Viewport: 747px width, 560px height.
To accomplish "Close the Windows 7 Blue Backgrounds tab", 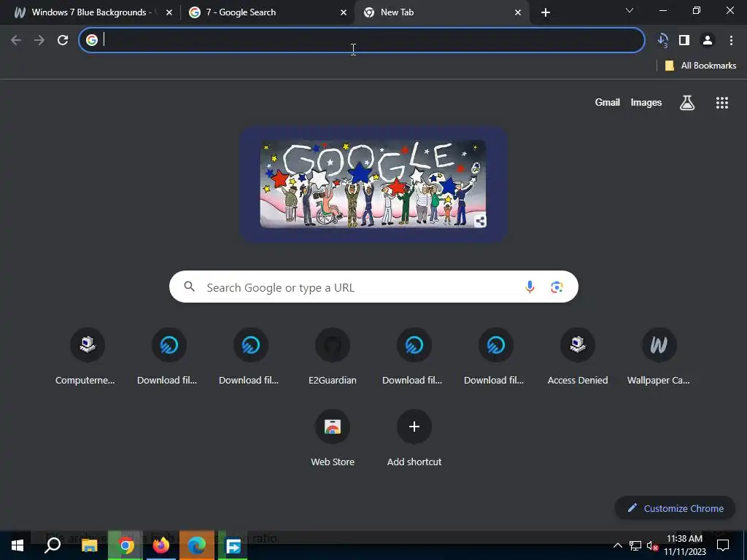I will pos(169,12).
